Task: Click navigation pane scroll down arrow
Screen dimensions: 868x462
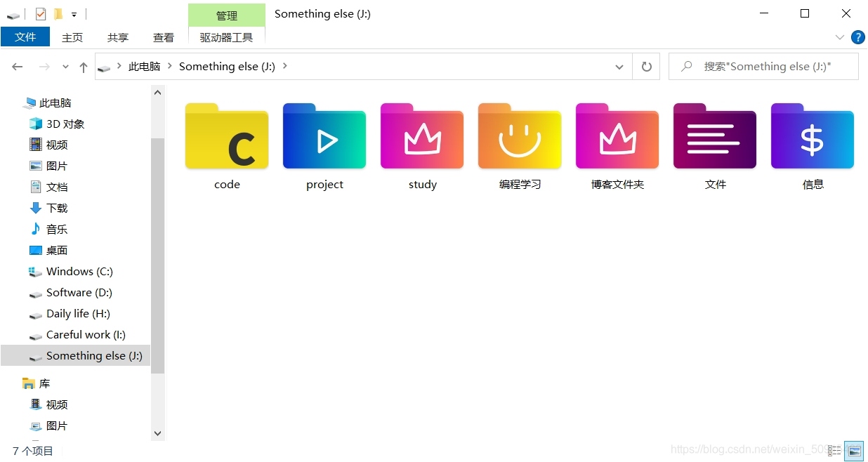Action: point(158,433)
